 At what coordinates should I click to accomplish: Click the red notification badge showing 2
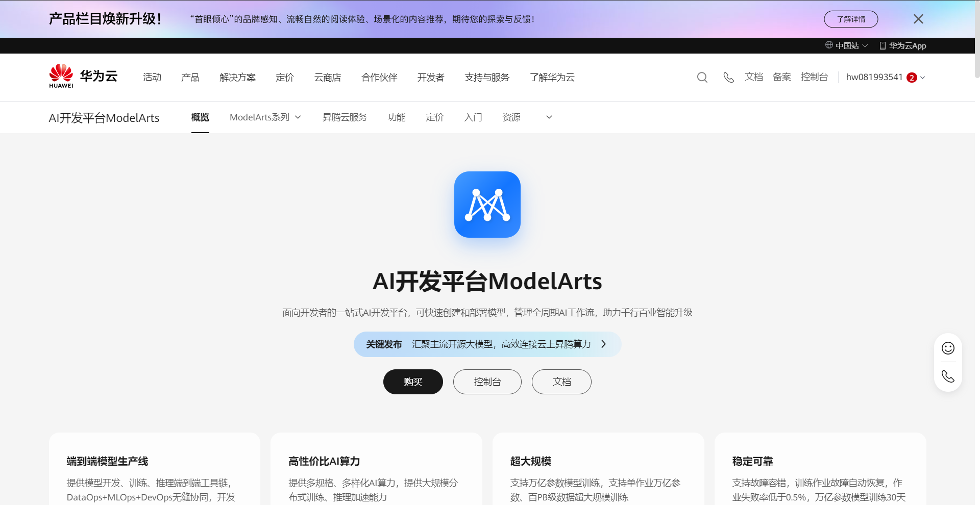click(x=912, y=78)
